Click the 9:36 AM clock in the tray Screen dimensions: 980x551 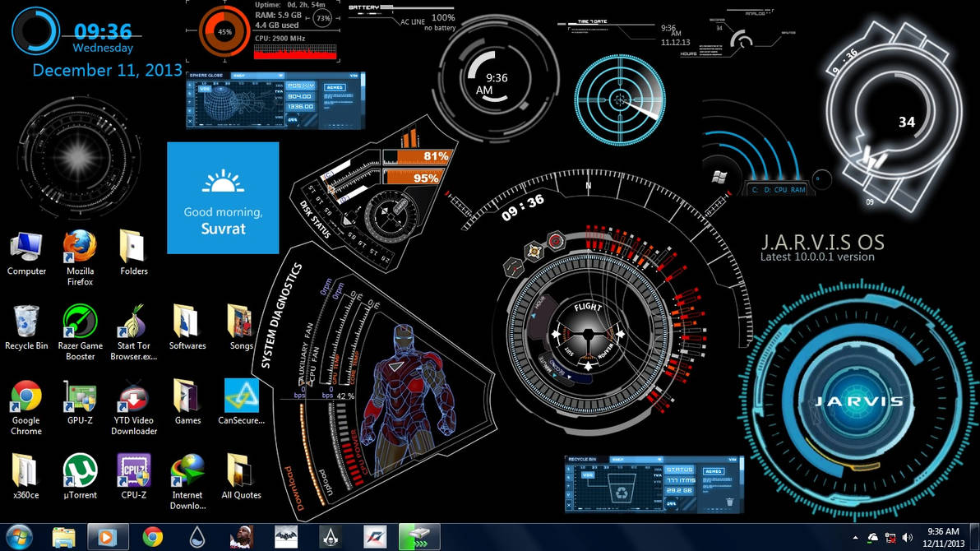click(942, 536)
